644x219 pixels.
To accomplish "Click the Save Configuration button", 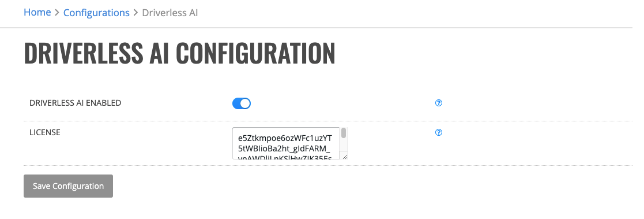I will (68, 186).
